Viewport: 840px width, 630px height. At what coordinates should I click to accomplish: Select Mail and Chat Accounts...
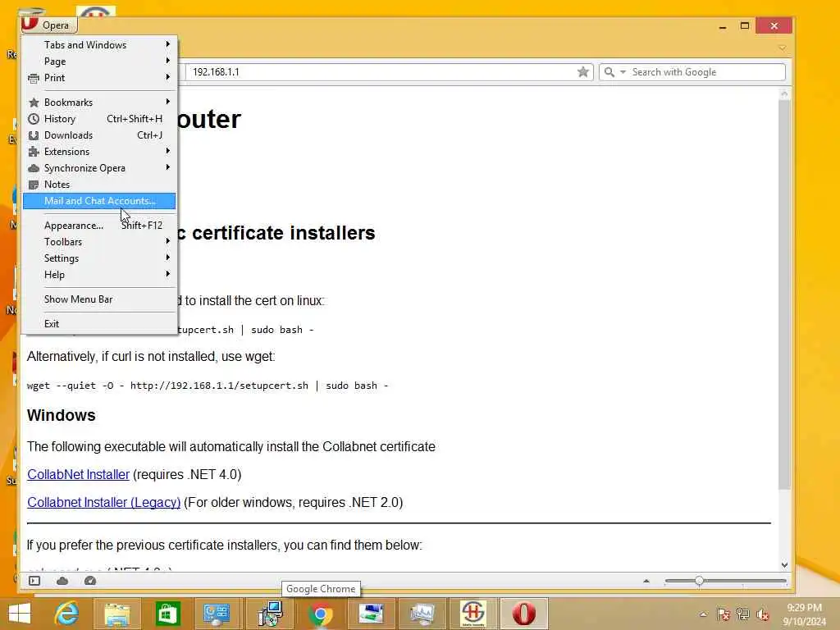point(99,201)
